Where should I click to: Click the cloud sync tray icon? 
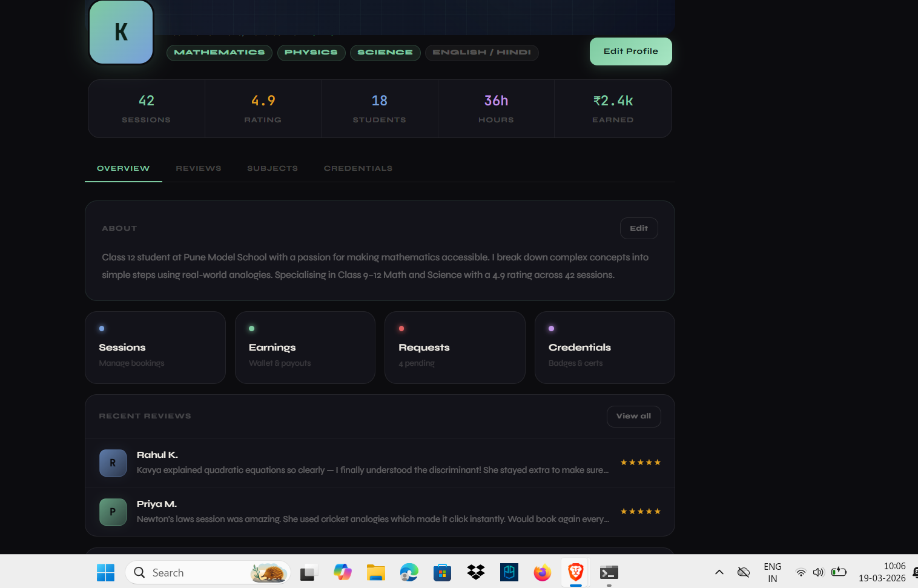[x=744, y=572]
